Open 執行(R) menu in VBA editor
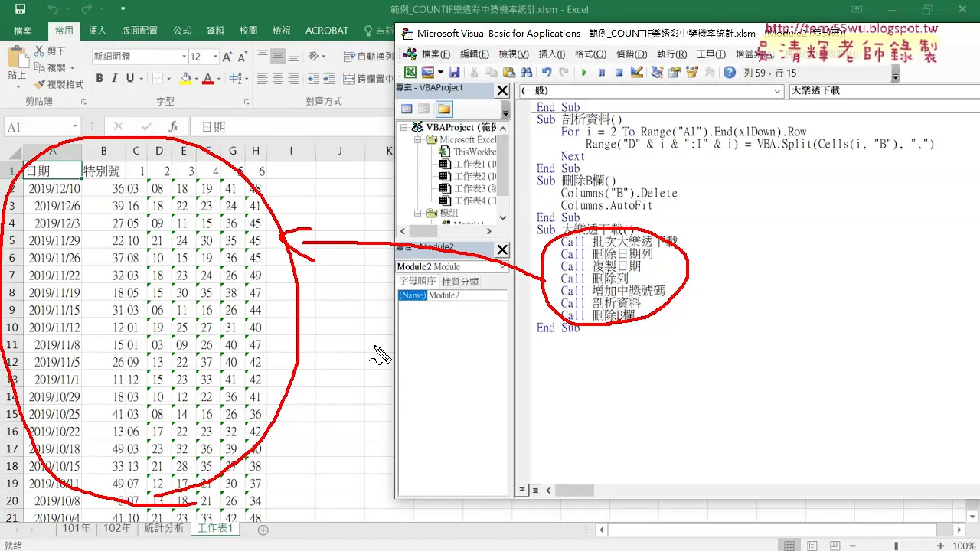This screenshot has width=980, height=551. tap(671, 54)
